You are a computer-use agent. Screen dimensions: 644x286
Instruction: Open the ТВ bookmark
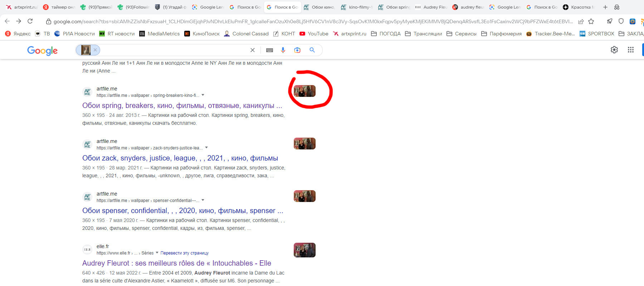pos(43,34)
